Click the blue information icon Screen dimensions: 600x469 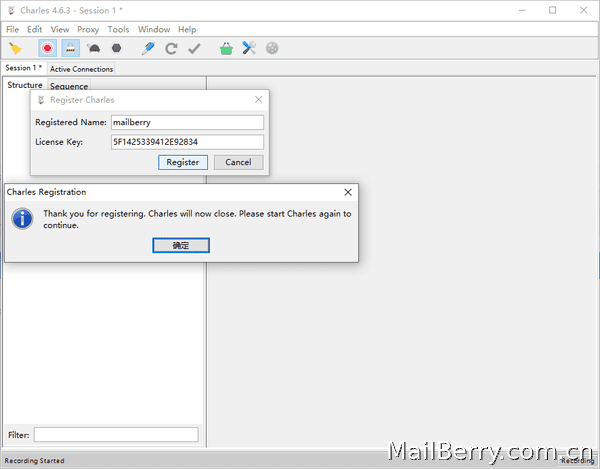click(x=22, y=219)
